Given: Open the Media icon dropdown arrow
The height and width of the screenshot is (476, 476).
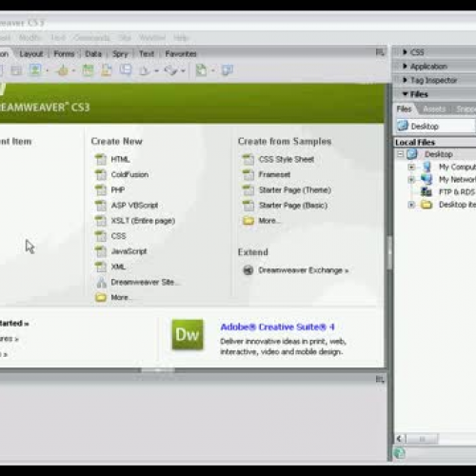Looking at the screenshot, I should (73, 70).
